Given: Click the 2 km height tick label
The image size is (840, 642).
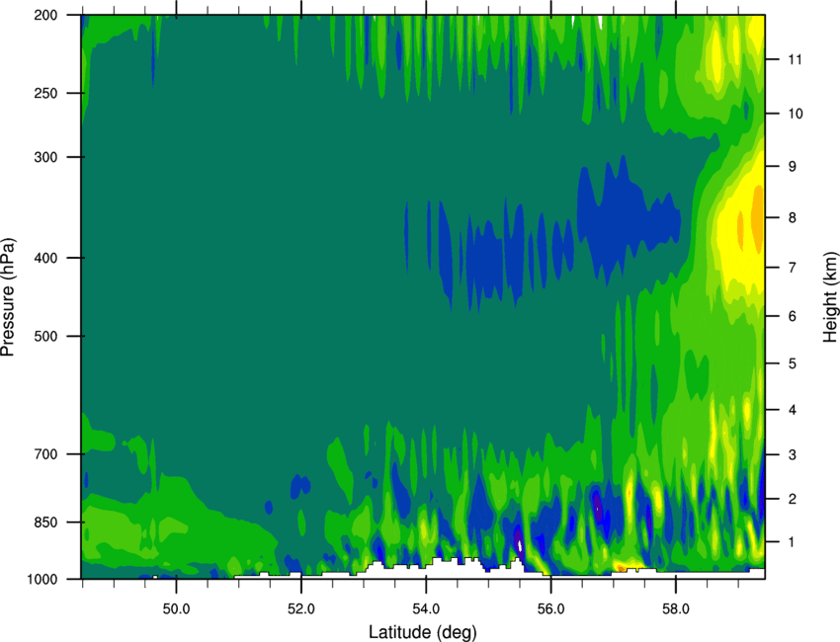Looking at the screenshot, I should pos(793,499).
